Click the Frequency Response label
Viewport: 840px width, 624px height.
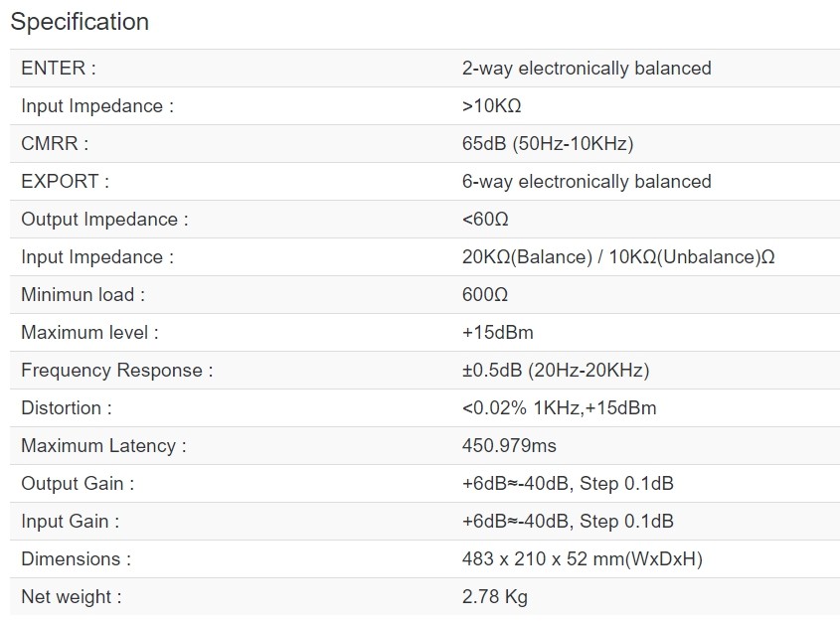117,371
